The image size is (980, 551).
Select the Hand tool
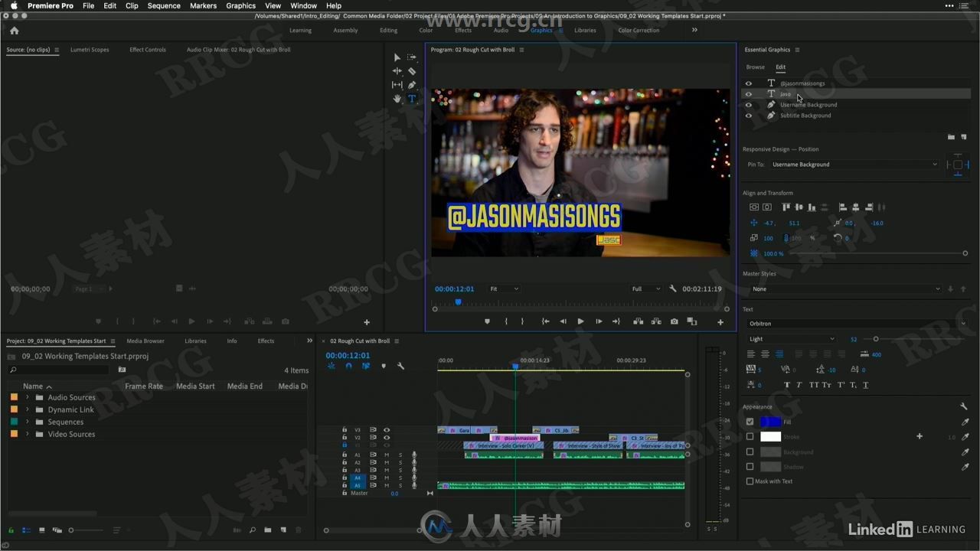[x=397, y=99]
